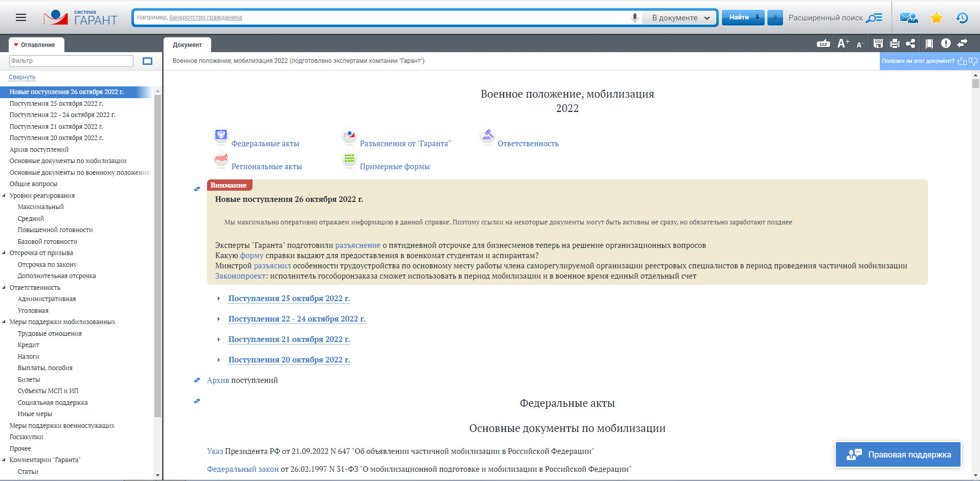Open the Указ Президента РФ link
980x481 pixels.
[x=215, y=451]
